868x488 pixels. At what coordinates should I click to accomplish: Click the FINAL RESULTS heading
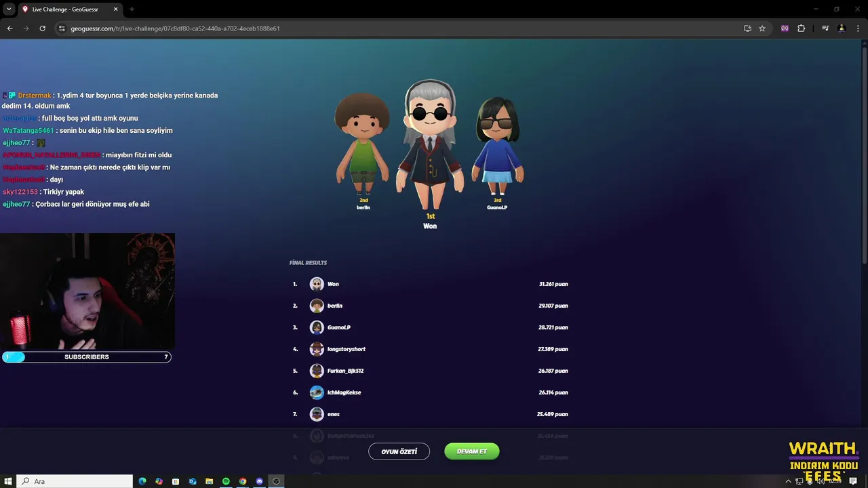308,263
